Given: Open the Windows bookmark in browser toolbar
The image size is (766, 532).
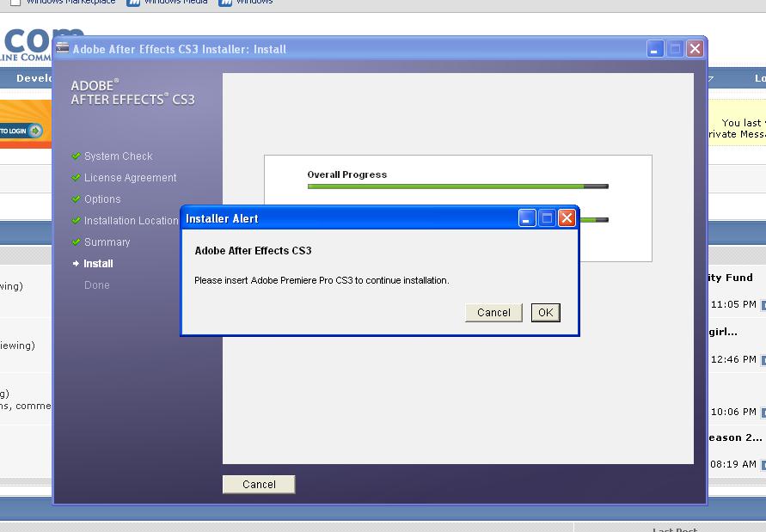Looking at the screenshot, I should coord(254,2).
